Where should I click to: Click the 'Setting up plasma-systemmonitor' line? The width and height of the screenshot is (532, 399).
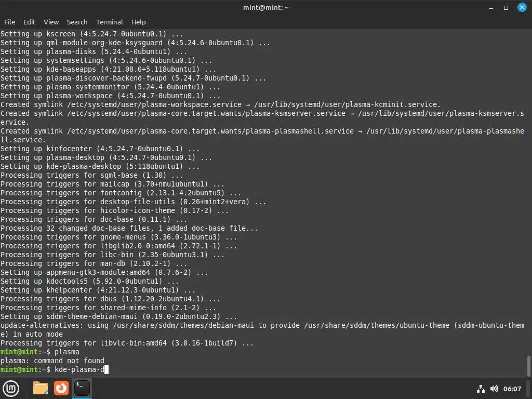[110, 87]
